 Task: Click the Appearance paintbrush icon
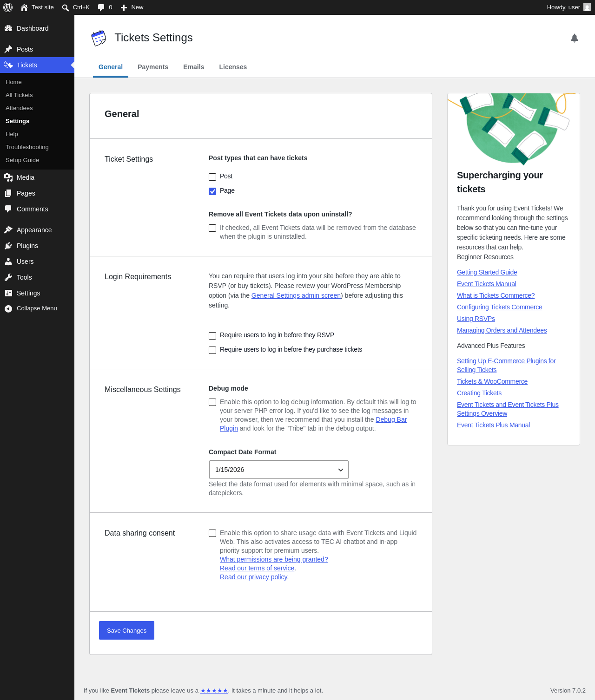click(x=8, y=230)
